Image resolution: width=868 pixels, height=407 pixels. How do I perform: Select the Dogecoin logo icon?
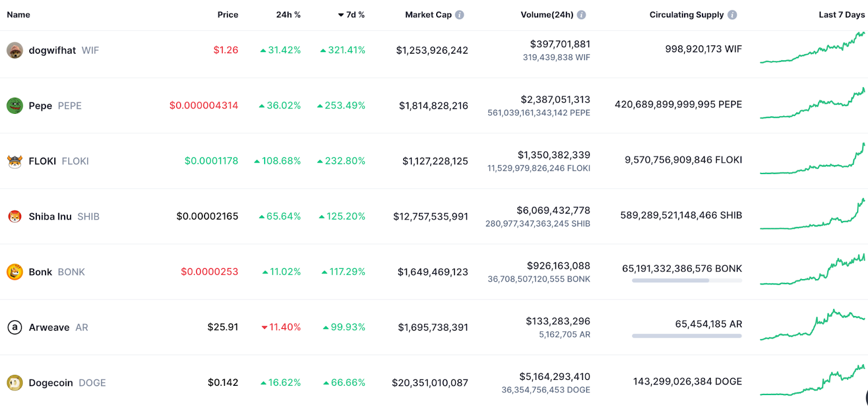click(x=15, y=383)
